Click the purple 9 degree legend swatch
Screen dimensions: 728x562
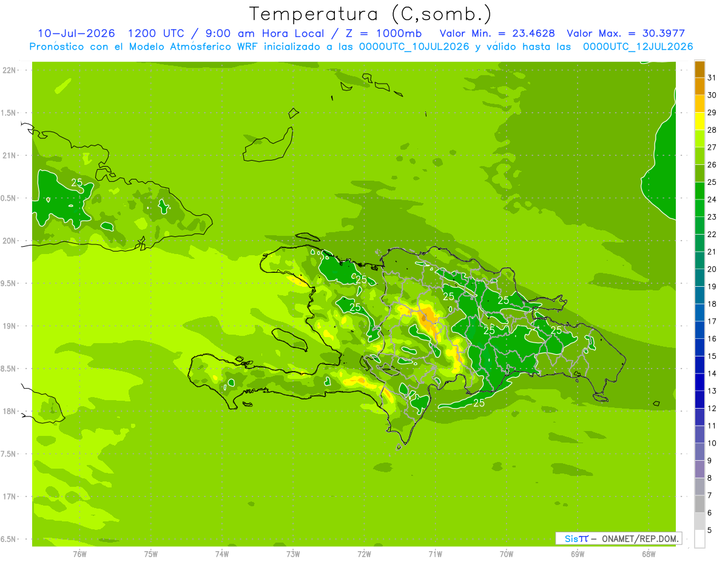click(x=699, y=452)
